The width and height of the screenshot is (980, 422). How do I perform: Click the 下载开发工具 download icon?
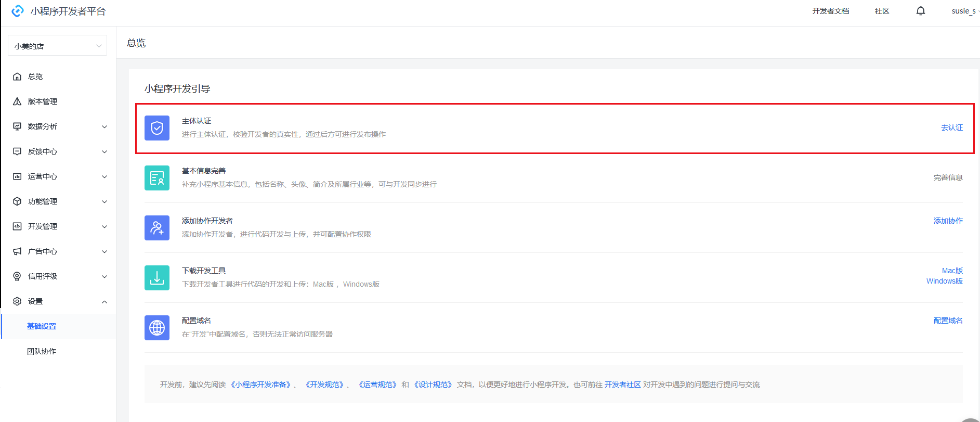[157, 278]
